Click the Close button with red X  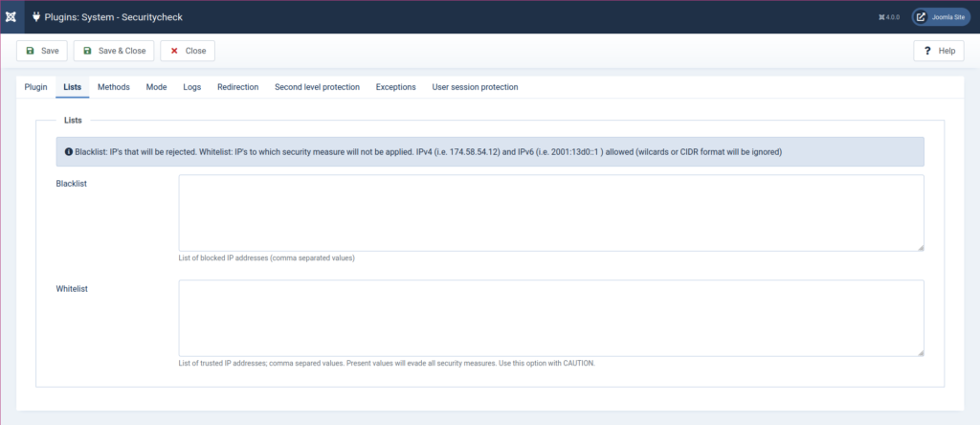click(188, 51)
